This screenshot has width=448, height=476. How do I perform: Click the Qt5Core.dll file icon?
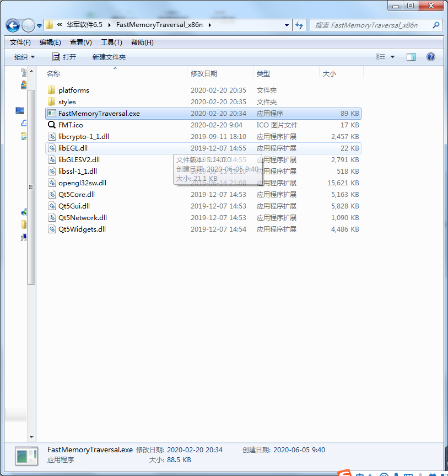52,194
